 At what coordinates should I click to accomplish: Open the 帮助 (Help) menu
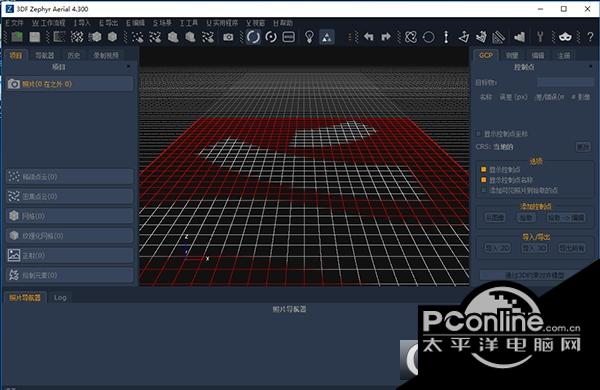(x=283, y=23)
